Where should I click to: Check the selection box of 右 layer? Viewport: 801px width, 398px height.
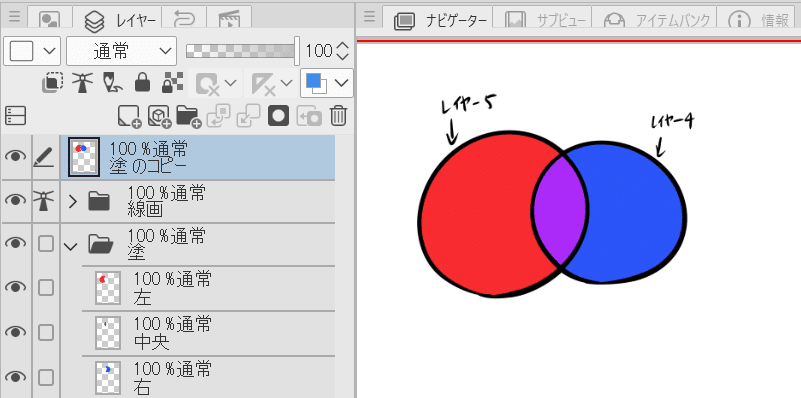[x=46, y=378]
